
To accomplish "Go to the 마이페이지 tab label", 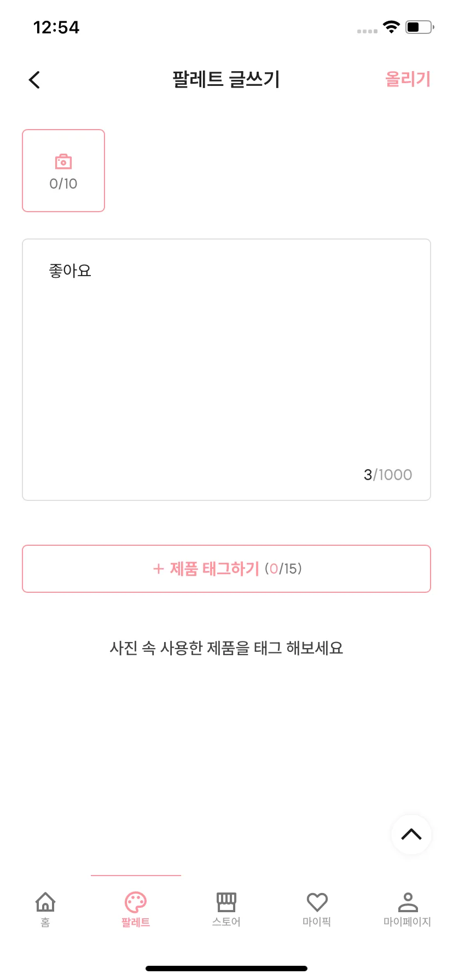I will tap(408, 922).
